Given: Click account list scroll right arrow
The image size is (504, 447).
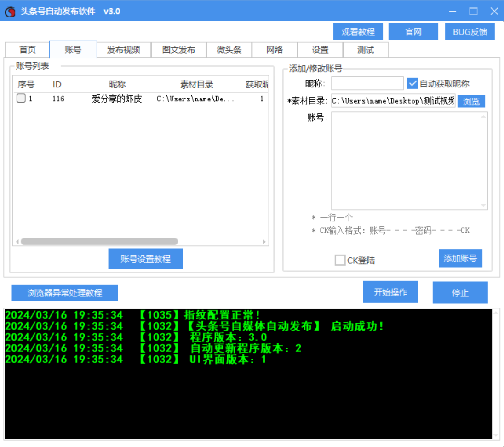Looking at the screenshot, I should point(264,241).
